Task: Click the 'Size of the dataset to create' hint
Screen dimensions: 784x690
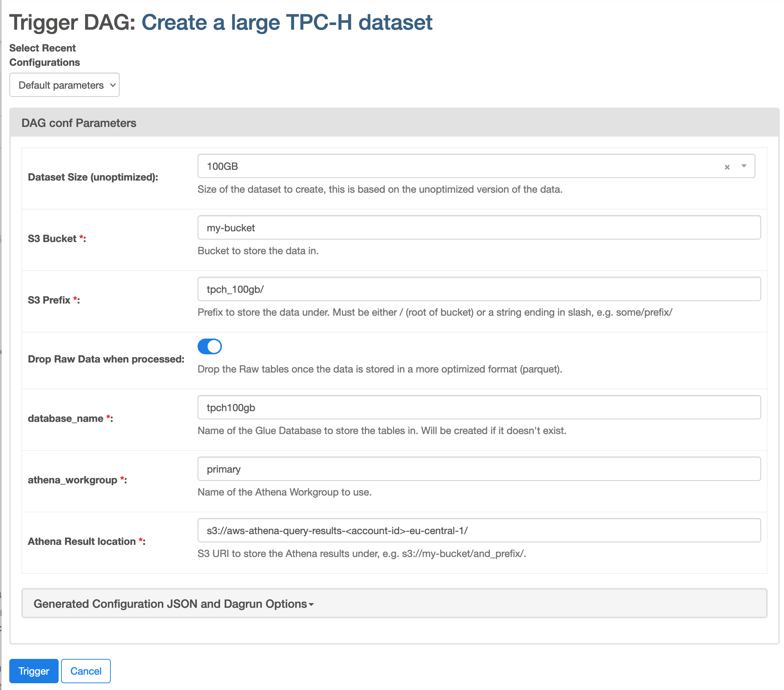Action: click(380, 189)
